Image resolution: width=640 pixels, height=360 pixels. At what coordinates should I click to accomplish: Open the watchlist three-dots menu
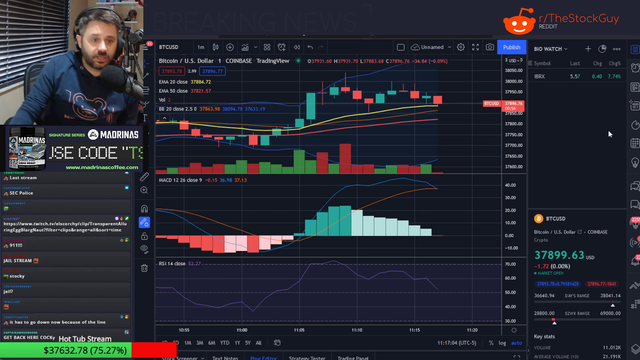[x=617, y=49]
